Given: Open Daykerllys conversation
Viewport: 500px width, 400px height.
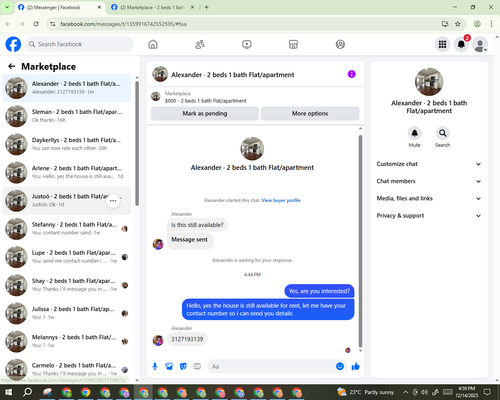Looking at the screenshot, I should (x=67, y=144).
